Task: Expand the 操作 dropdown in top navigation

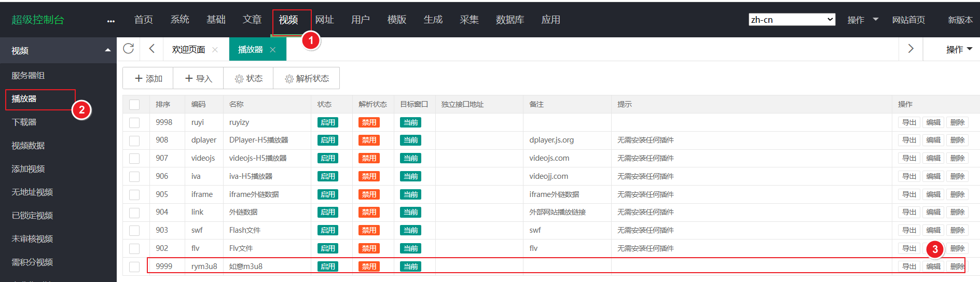Action: [862, 20]
